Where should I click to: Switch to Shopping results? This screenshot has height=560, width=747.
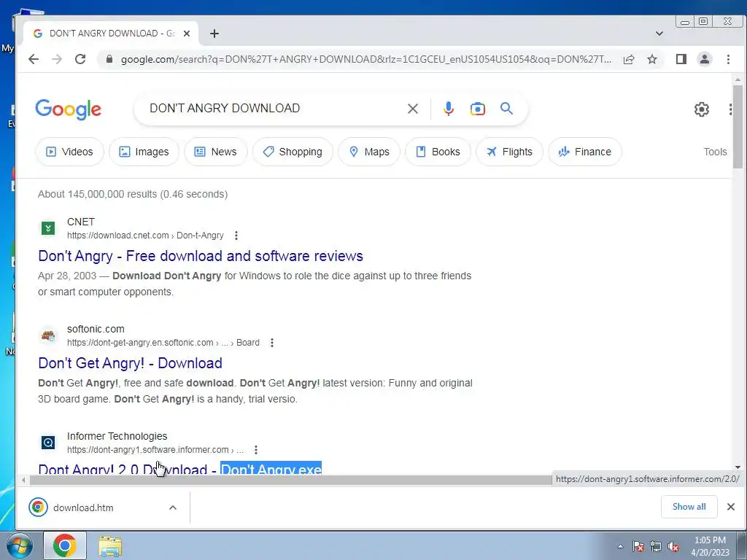(x=293, y=152)
